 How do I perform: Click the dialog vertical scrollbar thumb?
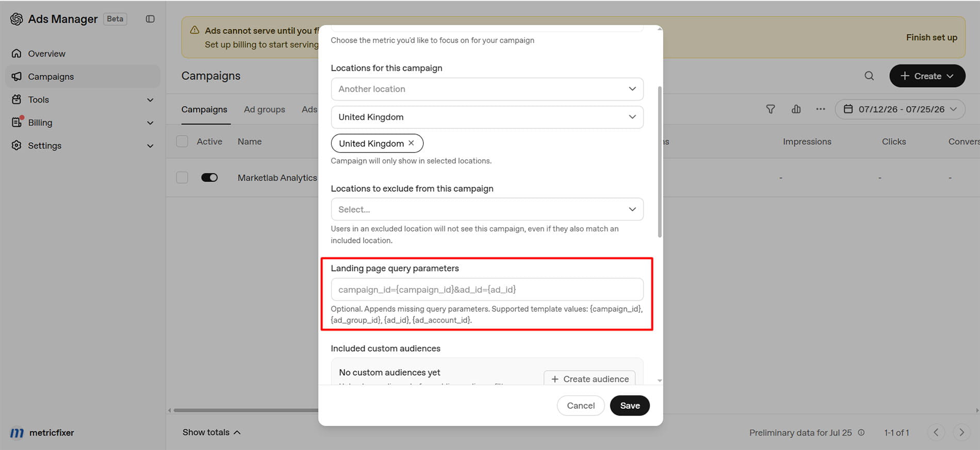coord(660,162)
